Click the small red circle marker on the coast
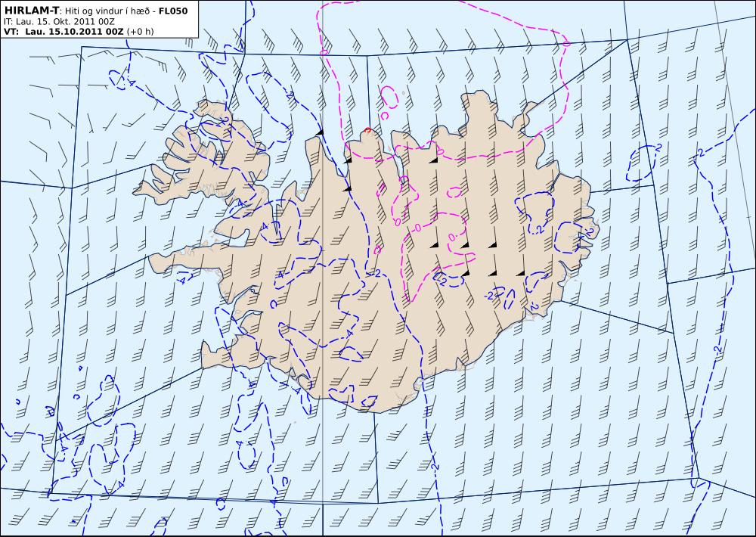The width and height of the screenshot is (756, 537). (x=368, y=130)
